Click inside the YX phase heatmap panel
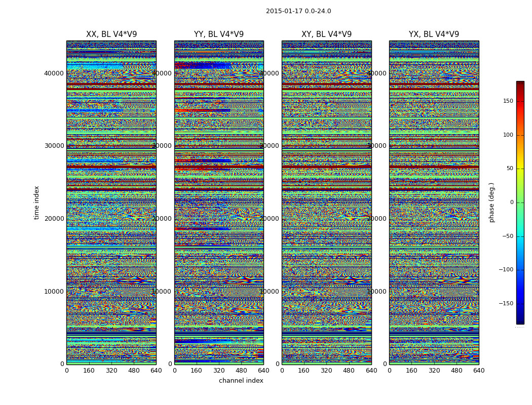 click(434, 202)
